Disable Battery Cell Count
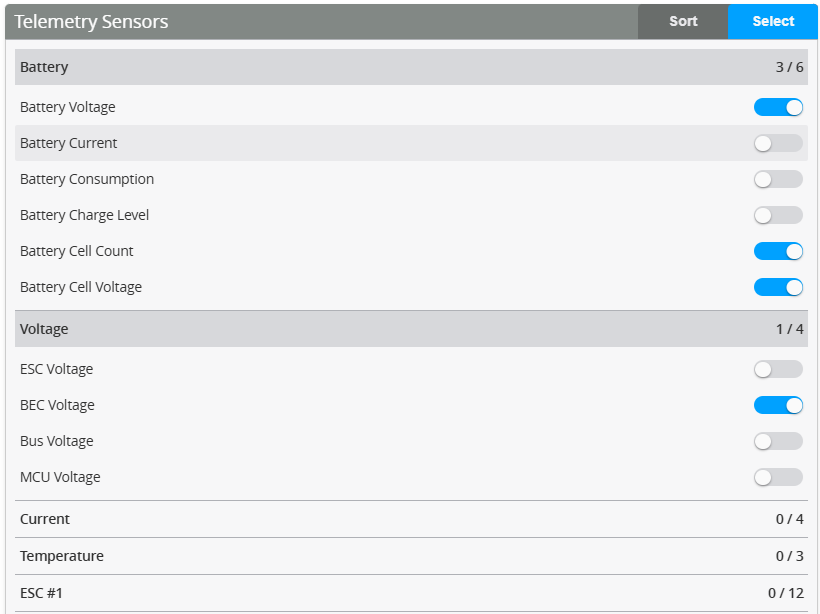 click(778, 251)
